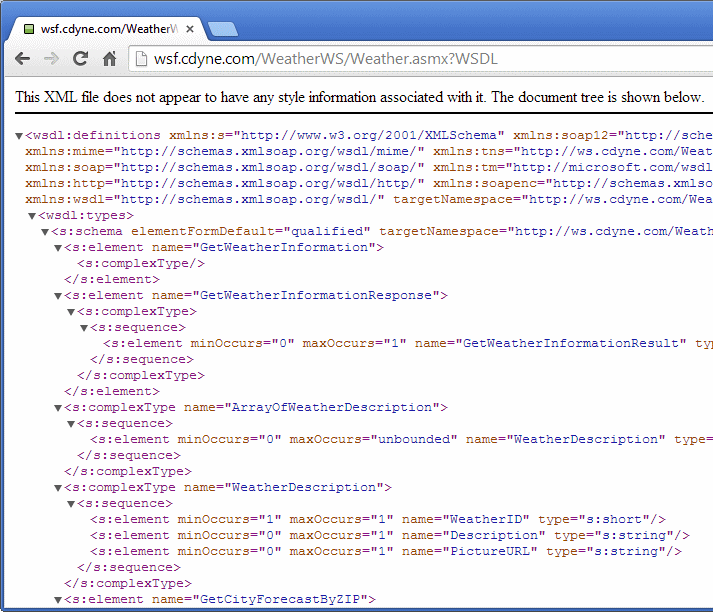The image size is (713, 612).
Task: Reload the WSDL page
Action: tap(80, 59)
